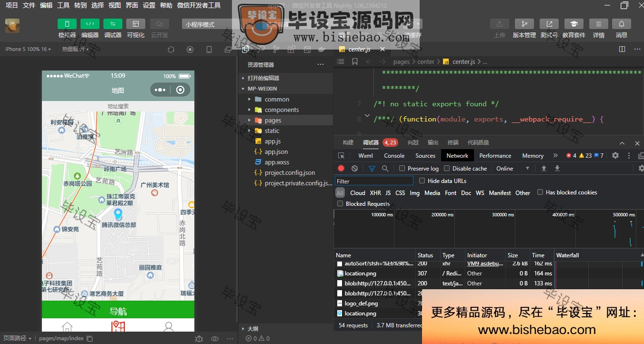644x344 pixels.
Task: Click the phone device icon in simulator toolbar
Action: [x=209, y=50]
